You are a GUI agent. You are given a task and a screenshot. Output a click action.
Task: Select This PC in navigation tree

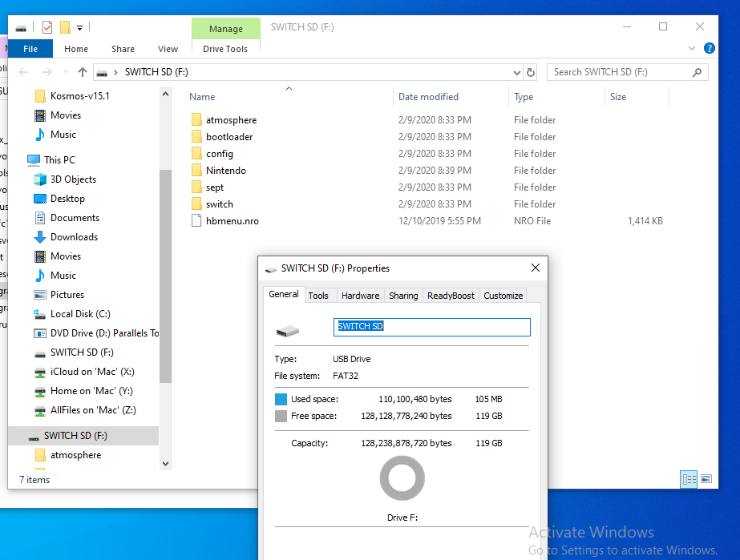click(59, 160)
